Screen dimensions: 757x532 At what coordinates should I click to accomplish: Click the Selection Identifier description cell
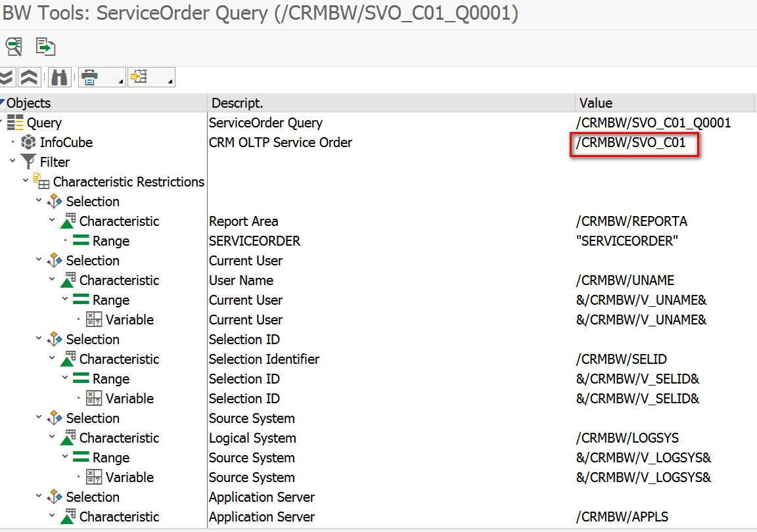[264, 359]
